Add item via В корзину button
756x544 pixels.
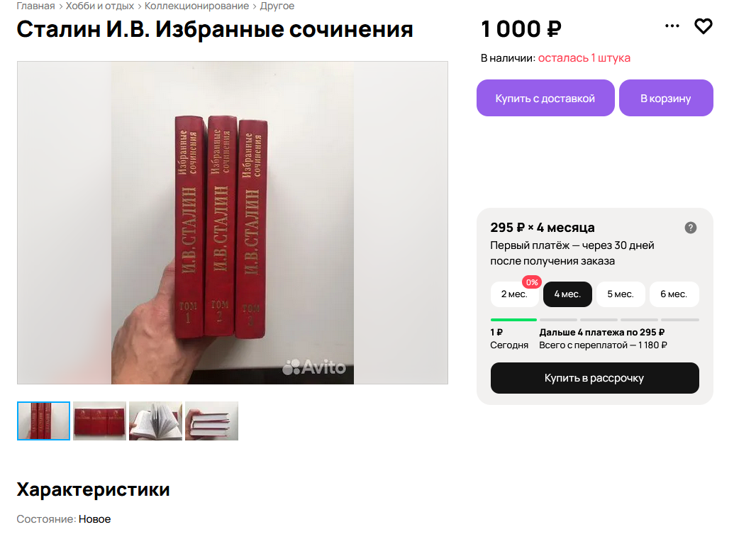[x=666, y=98]
